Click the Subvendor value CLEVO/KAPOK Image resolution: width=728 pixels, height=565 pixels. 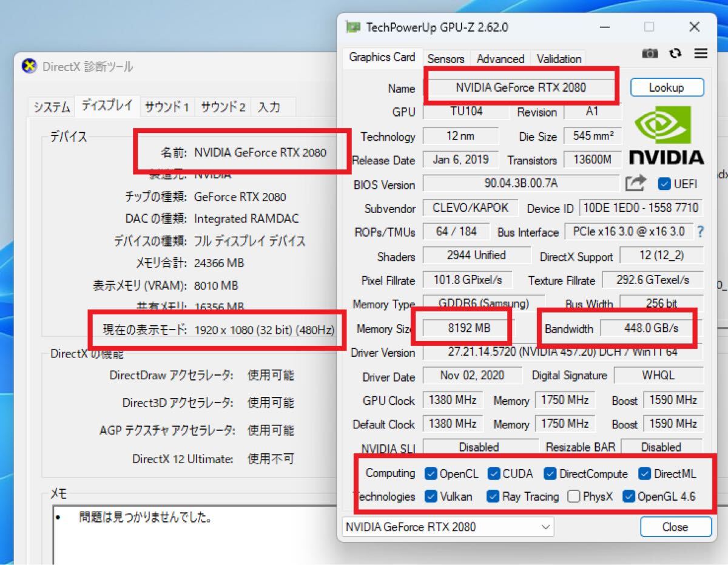pos(470,208)
